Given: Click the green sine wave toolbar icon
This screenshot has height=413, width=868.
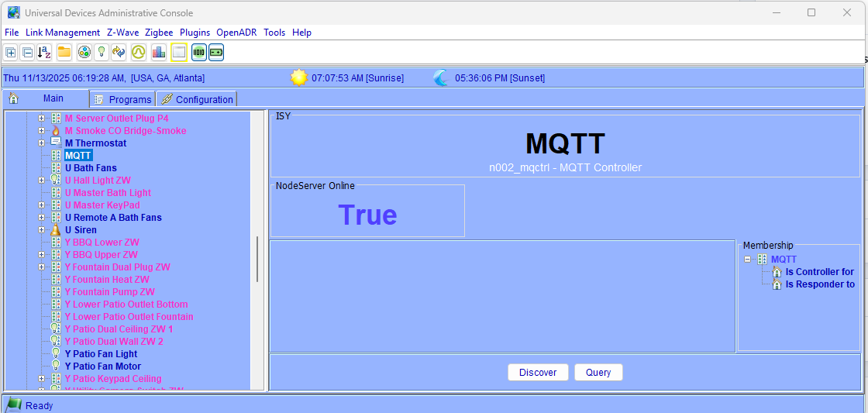Looking at the screenshot, I should pos(138,53).
